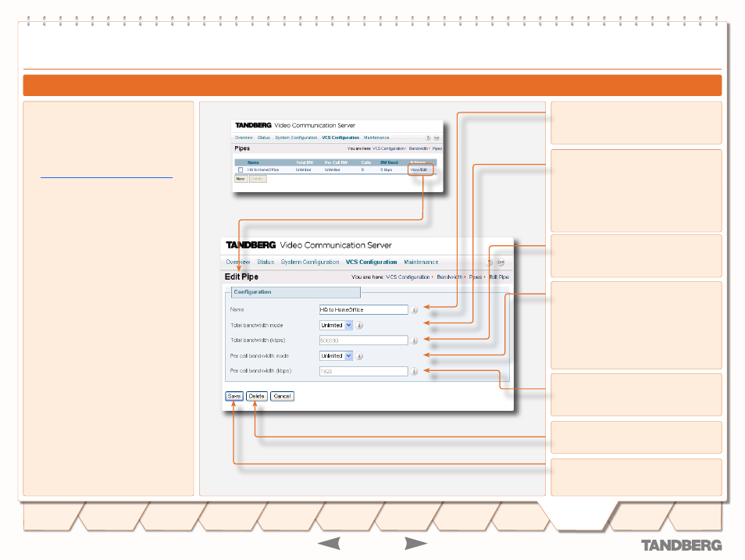Open VCS Configuration menu on Edit Pipe page
Screen dimensions: 745x560
point(371,262)
